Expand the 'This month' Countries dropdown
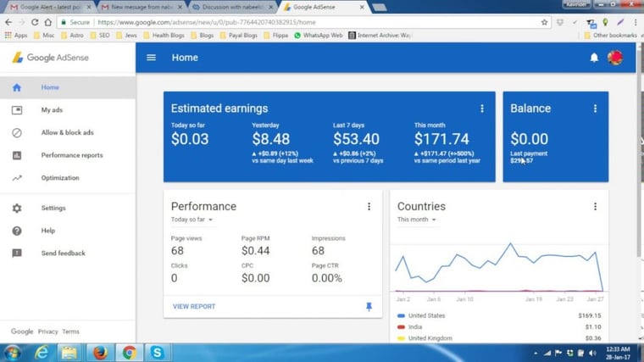644x362 pixels. click(417, 220)
